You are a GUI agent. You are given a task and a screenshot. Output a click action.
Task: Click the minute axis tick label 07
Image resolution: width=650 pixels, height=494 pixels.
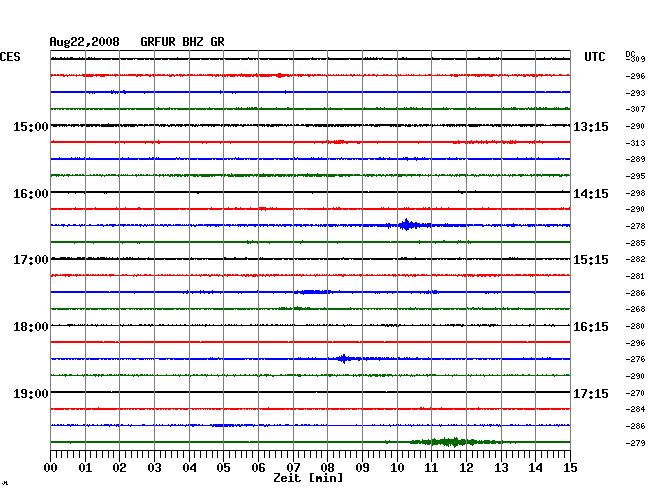tap(293, 468)
